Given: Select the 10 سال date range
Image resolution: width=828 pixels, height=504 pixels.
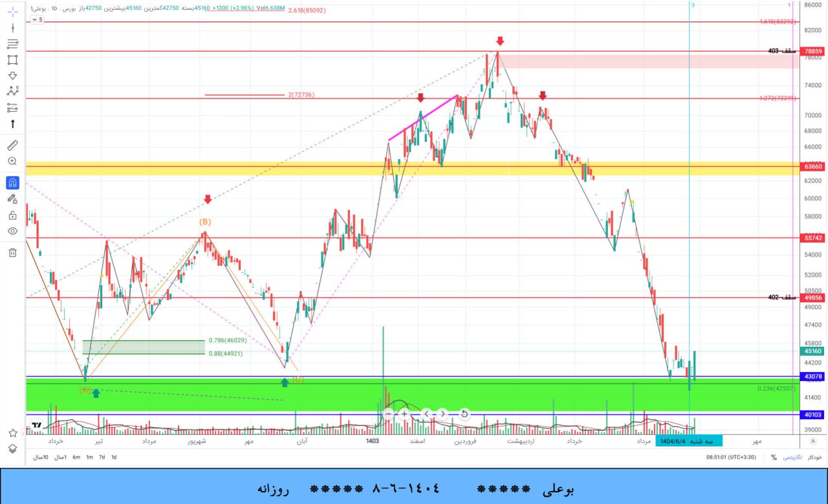Looking at the screenshot, I should pos(41,457).
